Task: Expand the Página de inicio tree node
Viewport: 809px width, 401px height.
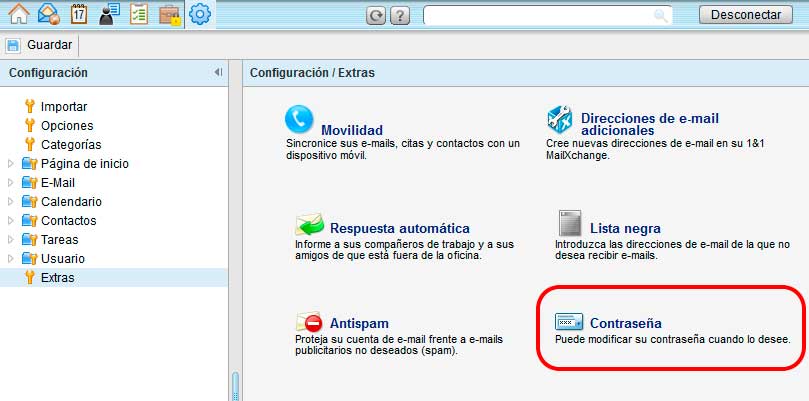Action: point(11,164)
